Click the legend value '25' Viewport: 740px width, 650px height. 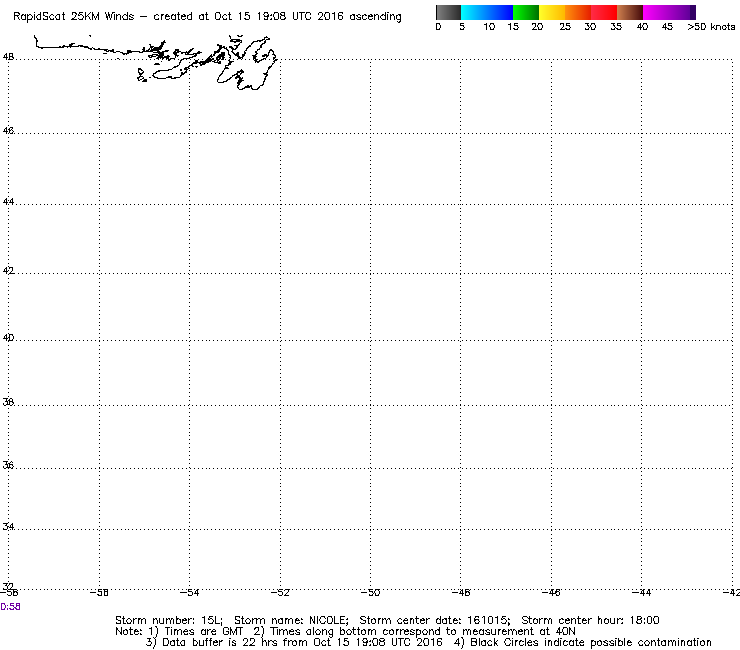click(565, 27)
